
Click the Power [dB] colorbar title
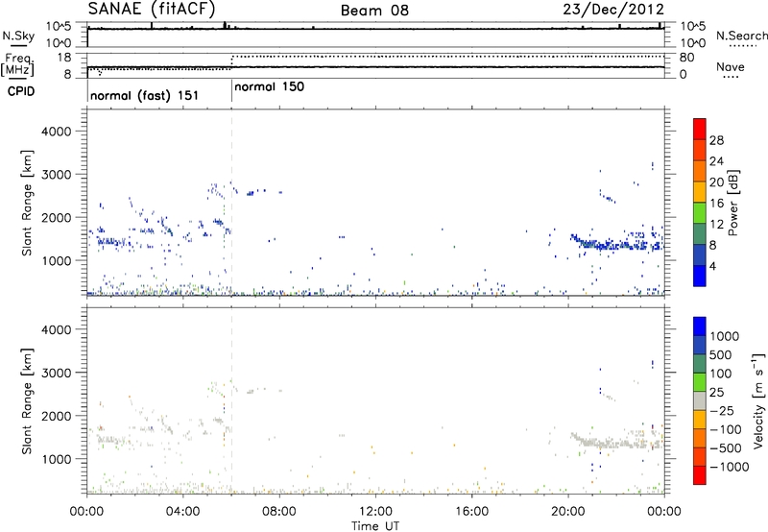click(732, 203)
